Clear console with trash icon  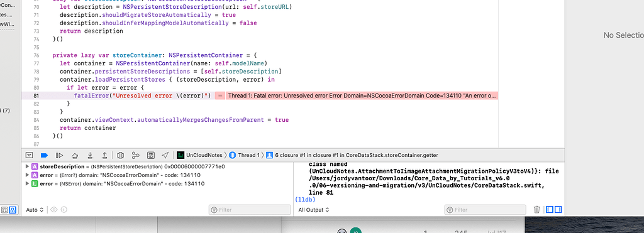coord(536,210)
